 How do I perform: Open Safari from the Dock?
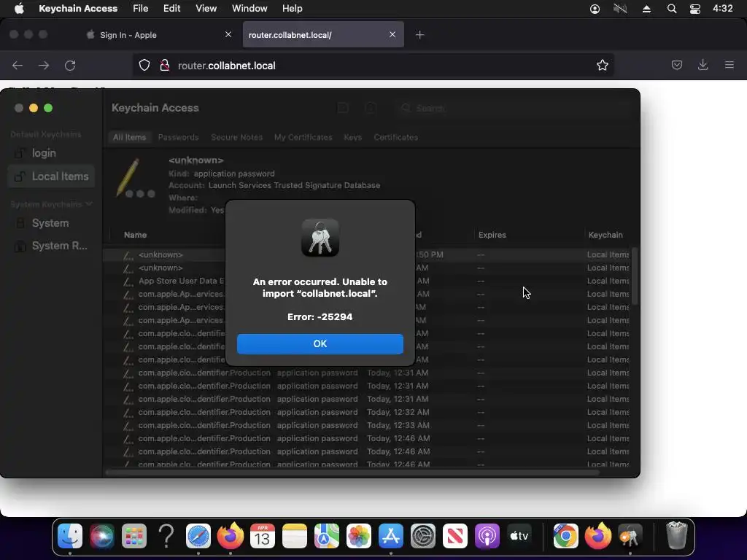point(198,537)
